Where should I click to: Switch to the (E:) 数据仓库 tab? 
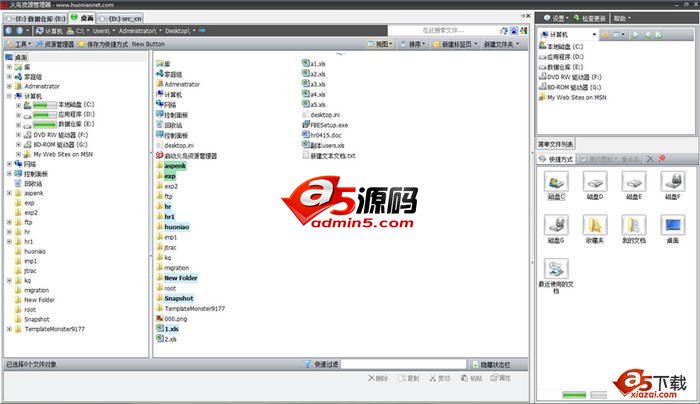coord(36,19)
